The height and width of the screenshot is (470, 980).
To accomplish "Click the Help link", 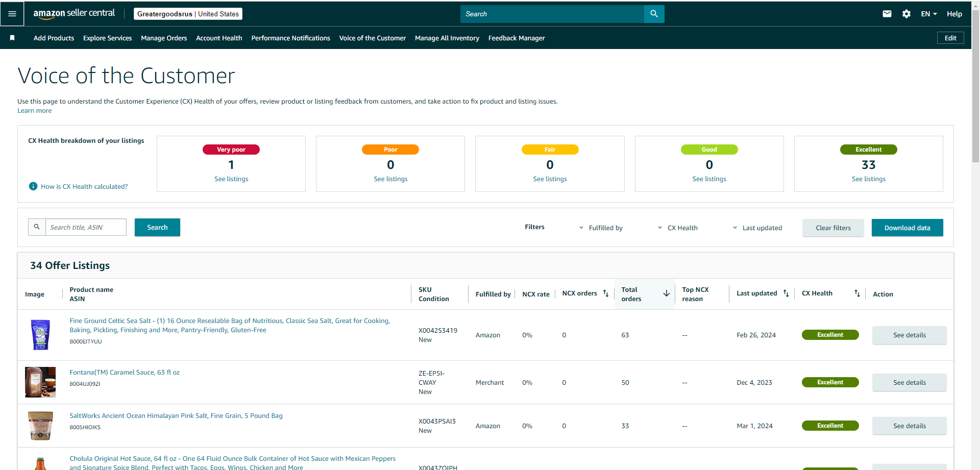I will click(954, 14).
